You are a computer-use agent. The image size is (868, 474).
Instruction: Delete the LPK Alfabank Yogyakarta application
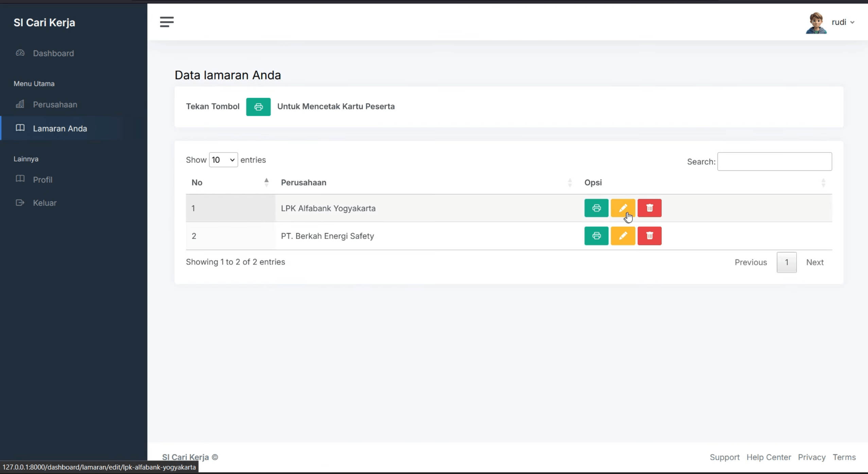pos(649,208)
